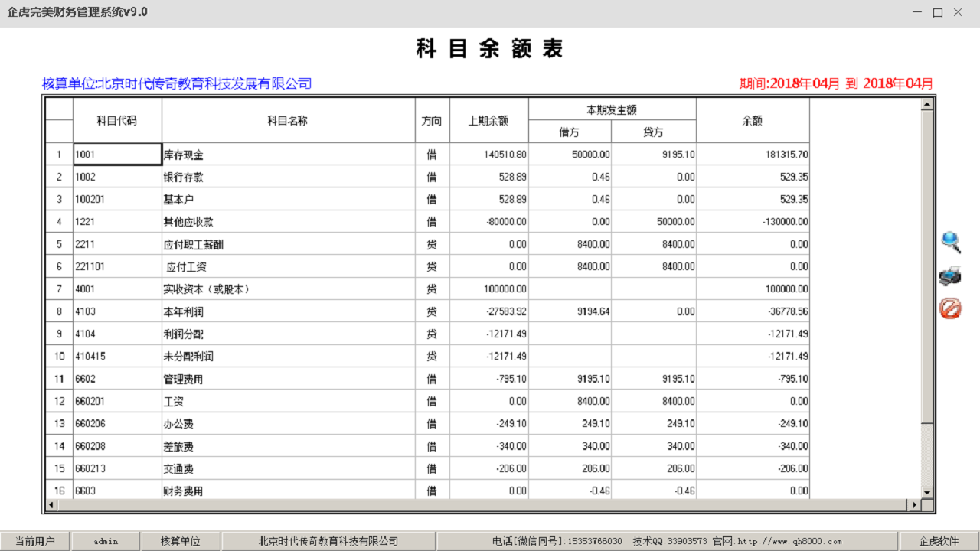Click the 科目代码 input cell showing 1001
The height and width of the screenshot is (551, 980).
(x=116, y=154)
